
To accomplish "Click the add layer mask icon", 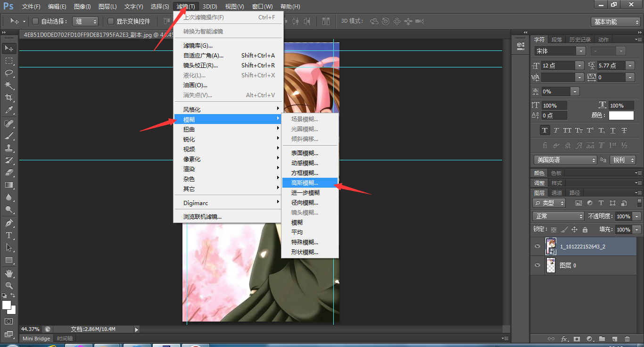I will click(577, 339).
